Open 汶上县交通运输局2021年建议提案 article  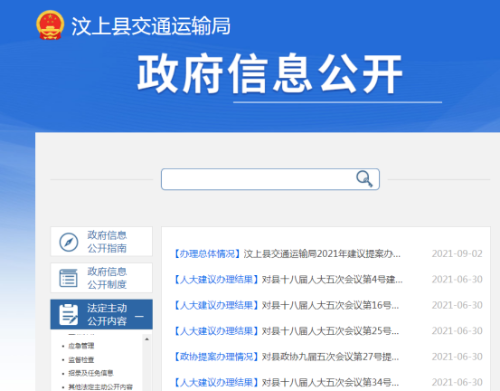[322, 254]
